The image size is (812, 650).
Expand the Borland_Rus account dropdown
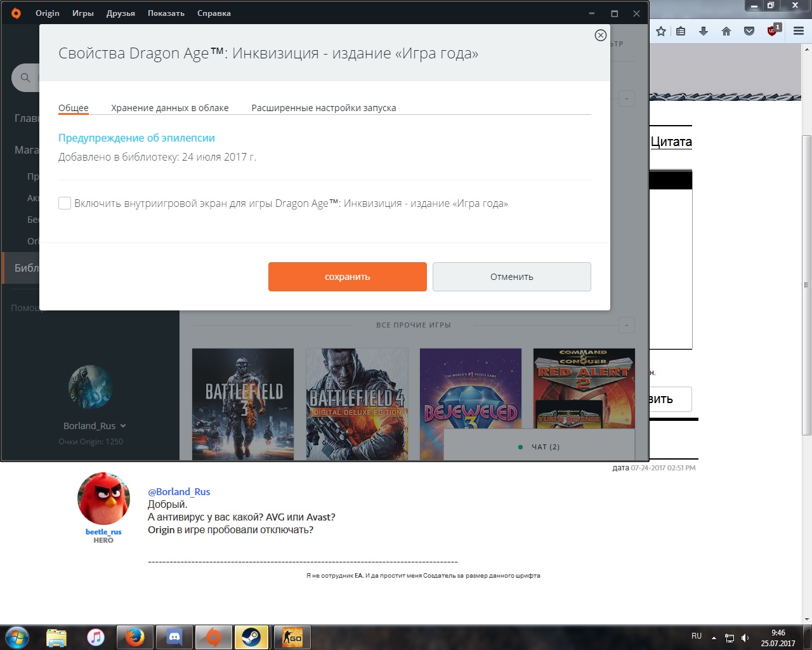click(x=123, y=426)
